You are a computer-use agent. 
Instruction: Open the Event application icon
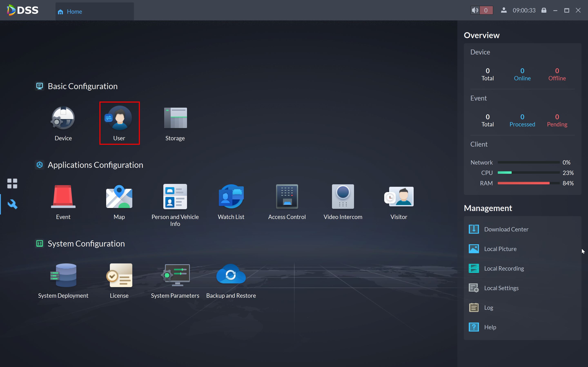pos(63,197)
